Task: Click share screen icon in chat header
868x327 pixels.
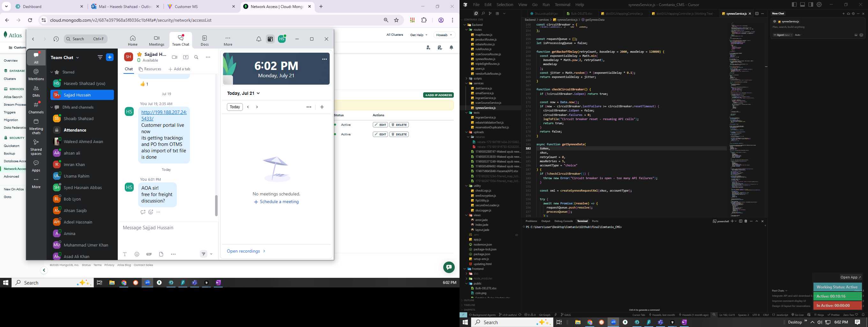Action: tap(186, 57)
